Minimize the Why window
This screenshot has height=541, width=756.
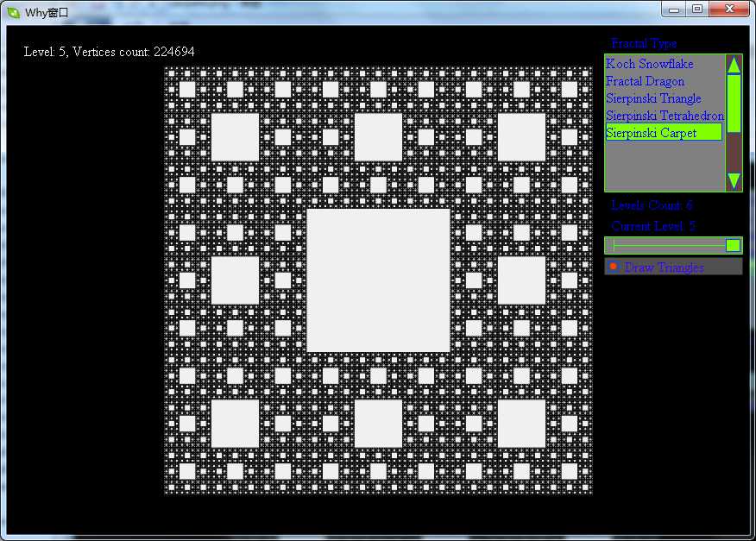[673, 9]
